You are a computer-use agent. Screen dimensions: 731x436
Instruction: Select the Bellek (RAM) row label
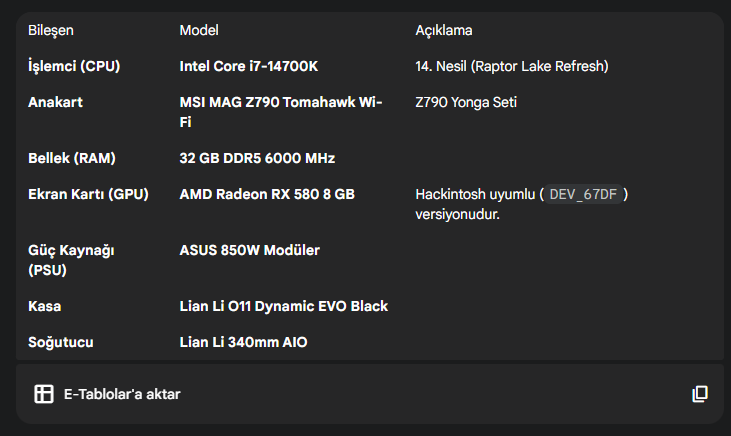72,158
